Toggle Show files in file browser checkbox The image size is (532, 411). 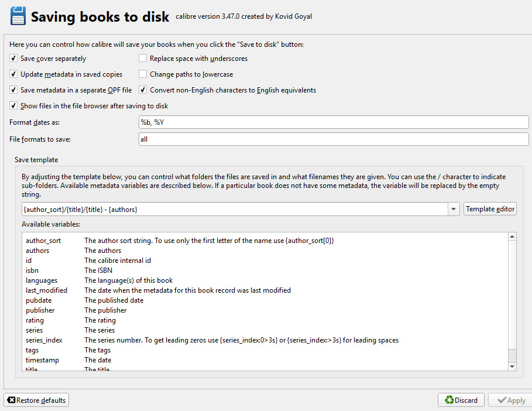tap(13, 106)
